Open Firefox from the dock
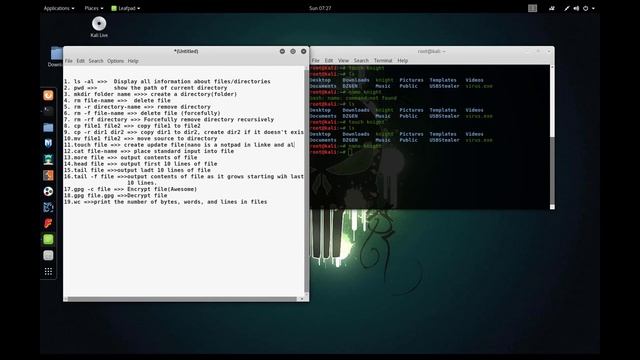Image resolution: width=640 pixels, height=360 pixels. [x=48, y=95]
